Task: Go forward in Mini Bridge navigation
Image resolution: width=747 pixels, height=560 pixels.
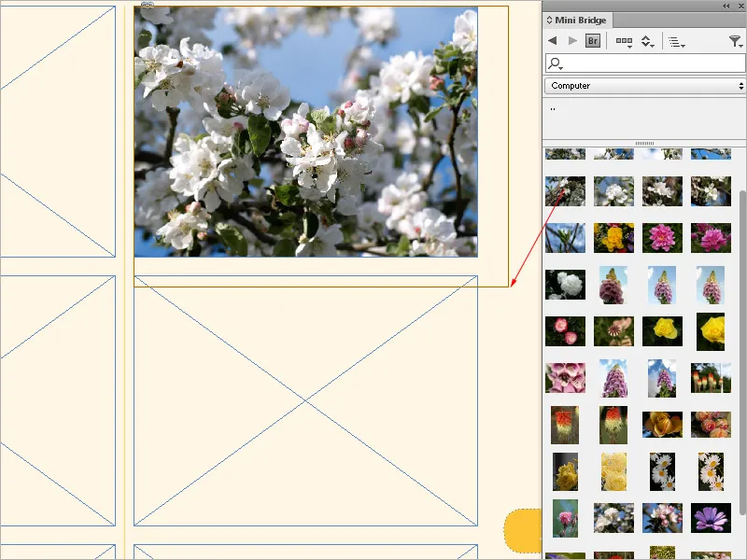Action: click(572, 41)
